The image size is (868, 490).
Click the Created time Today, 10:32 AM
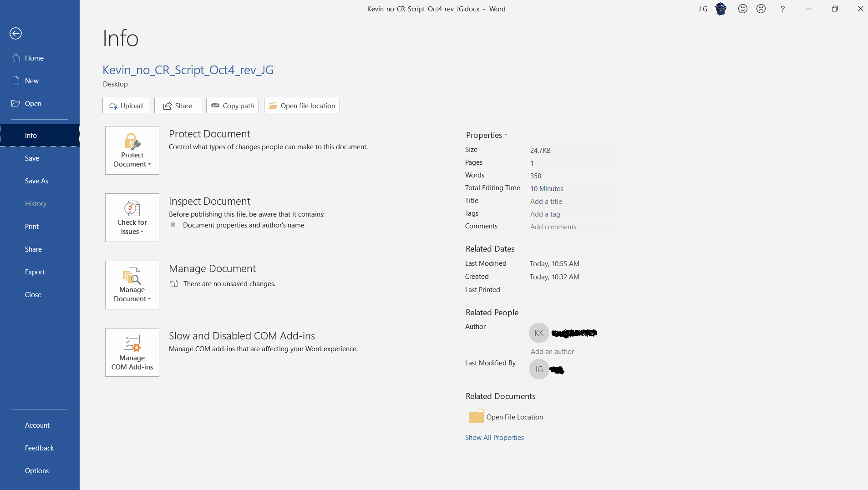click(x=554, y=277)
